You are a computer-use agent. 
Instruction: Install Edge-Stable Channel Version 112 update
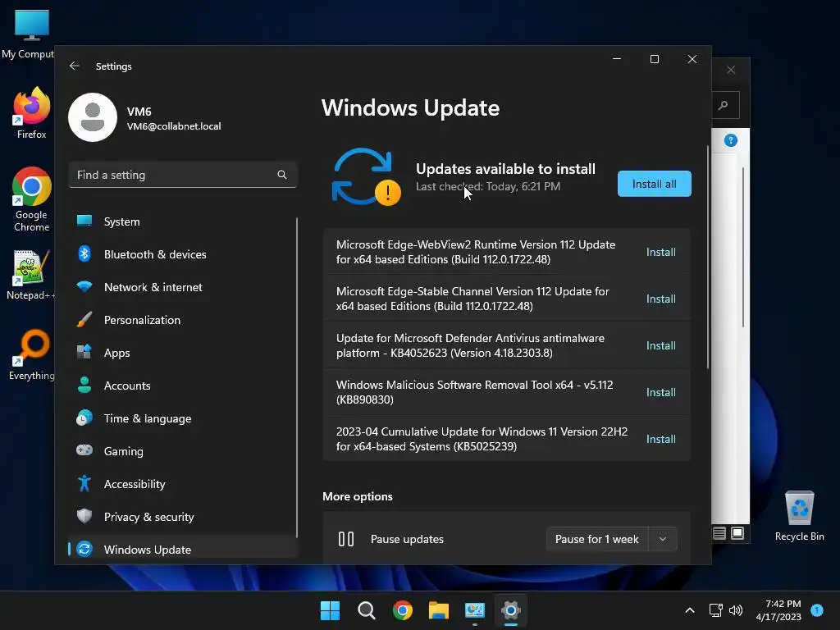660,299
